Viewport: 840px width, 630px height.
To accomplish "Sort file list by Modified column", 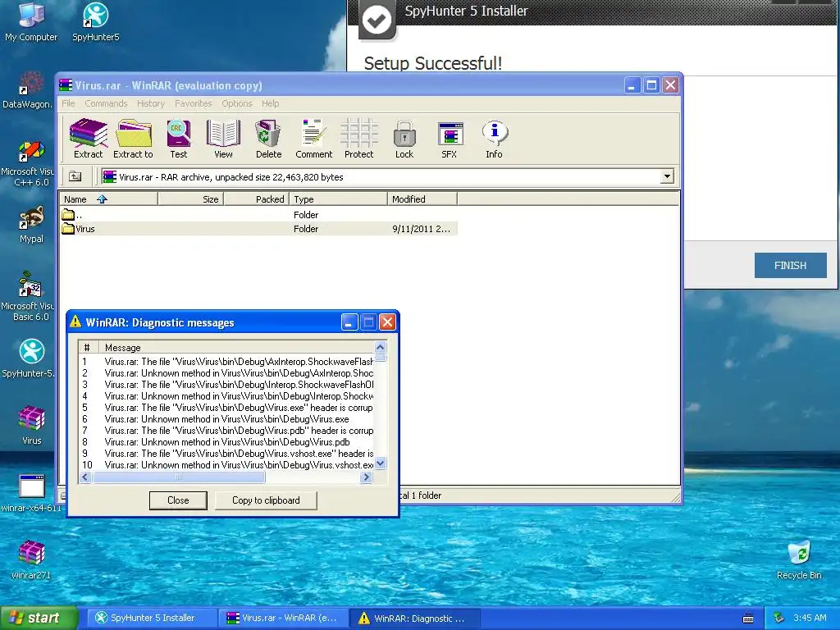I will pyautogui.click(x=422, y=199).
